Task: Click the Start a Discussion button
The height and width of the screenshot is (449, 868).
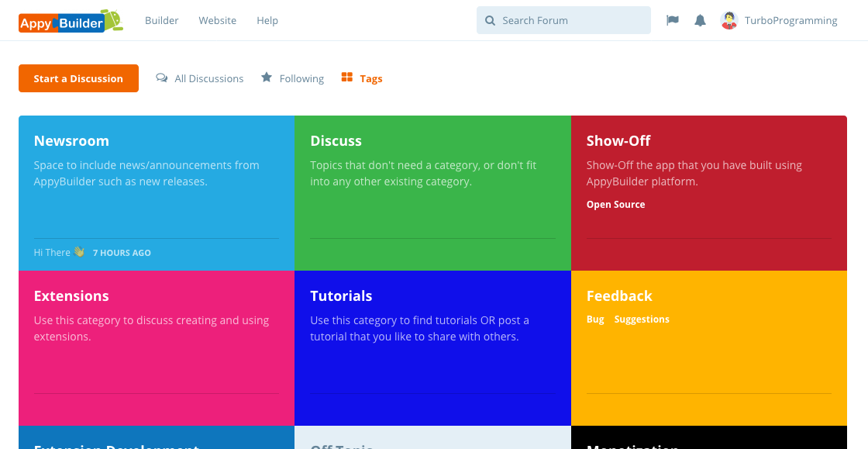Action: click(x=78, y=78)
